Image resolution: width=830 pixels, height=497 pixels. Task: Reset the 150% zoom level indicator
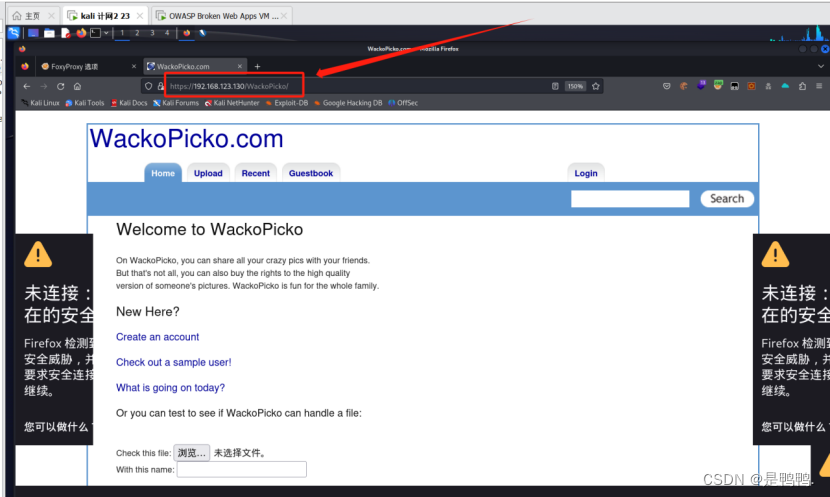[575, 86]
